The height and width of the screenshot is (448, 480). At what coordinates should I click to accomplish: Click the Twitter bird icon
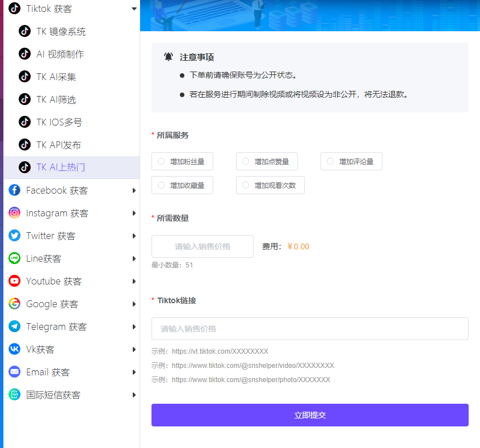14,235
